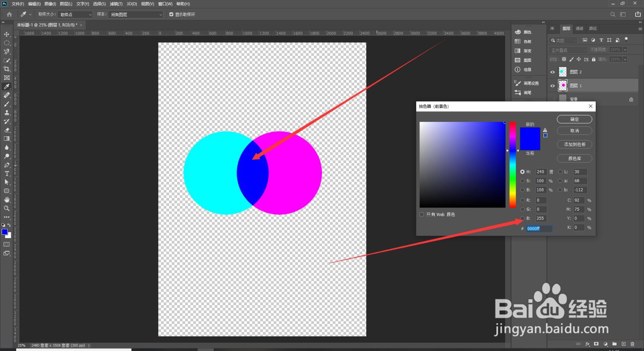Switch to the 通道 channels tab
Screen dimensions: 644x351
click(580, 29)
